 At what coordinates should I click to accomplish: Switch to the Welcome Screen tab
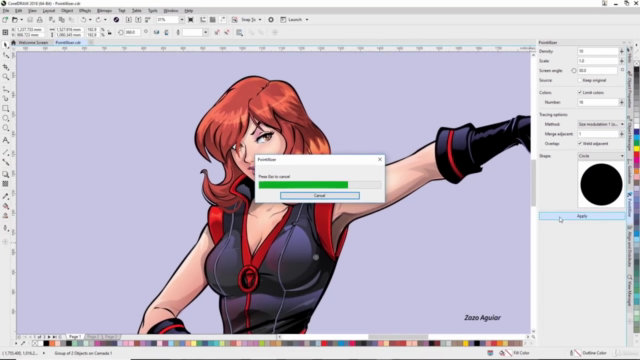click(x=33, y=42)
